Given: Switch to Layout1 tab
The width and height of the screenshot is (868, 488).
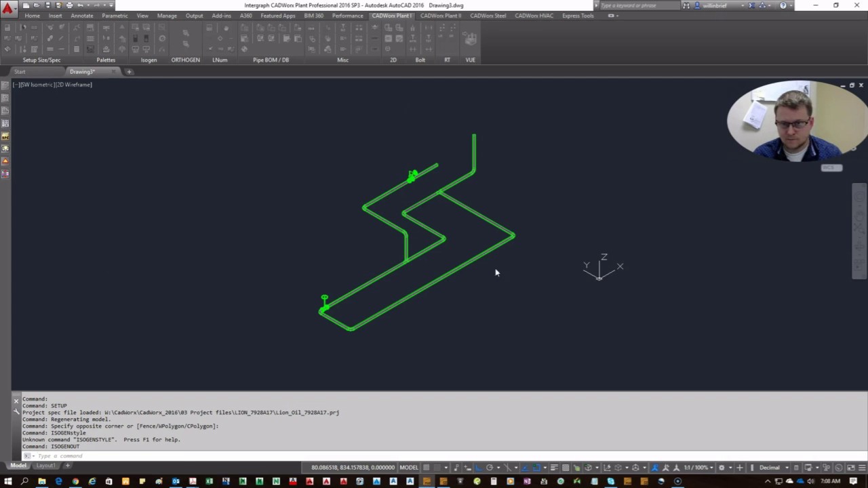Looking at the screenshot, I should coord(45,466).
